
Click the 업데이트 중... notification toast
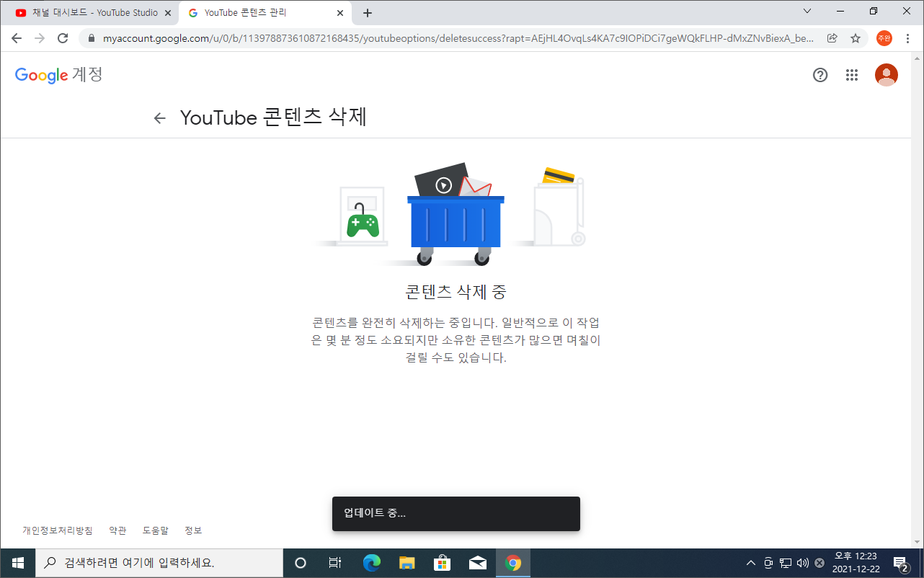tap(456, 514)
